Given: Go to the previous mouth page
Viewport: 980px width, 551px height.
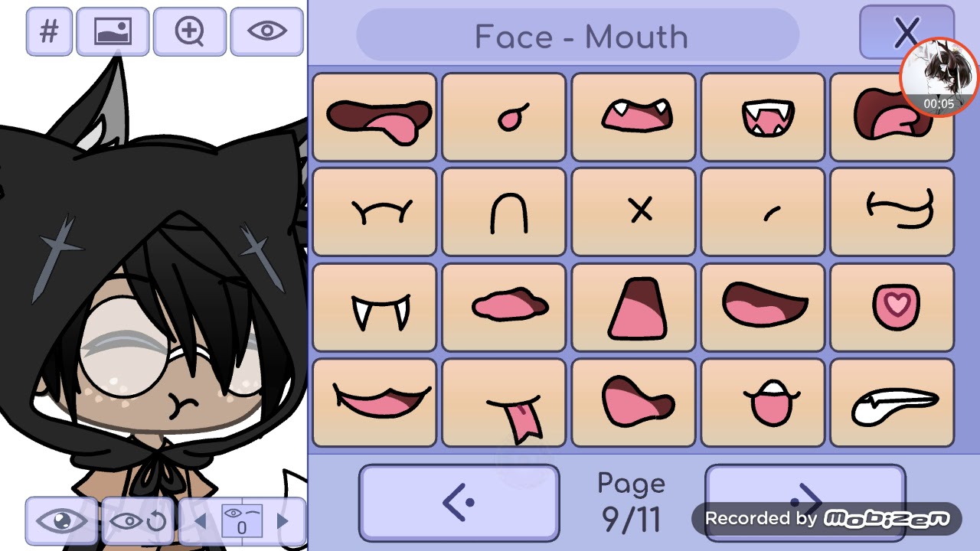Looking at the screenshot, I should [x=459, y=503].
